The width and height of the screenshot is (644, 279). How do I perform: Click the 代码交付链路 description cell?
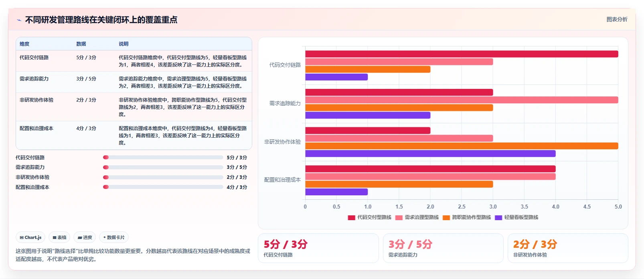pyautogui.click(x=183, y=61)
